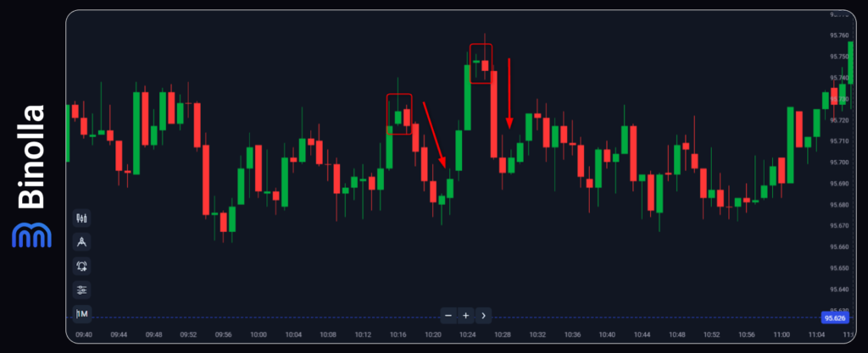Click the 10:12 time axis label
Image resolution: width=868 pixels, height=353 pixels.
363,334
